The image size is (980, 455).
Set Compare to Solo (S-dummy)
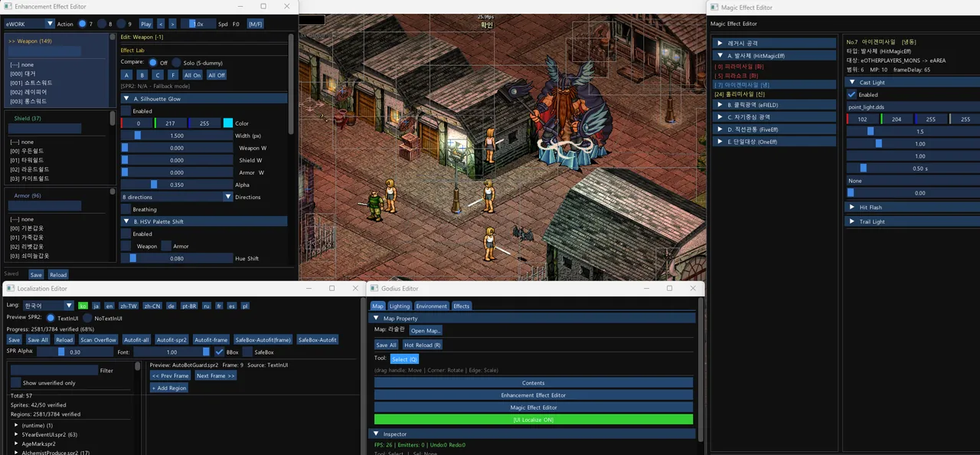pyautogui.click(x=177, y=62)
